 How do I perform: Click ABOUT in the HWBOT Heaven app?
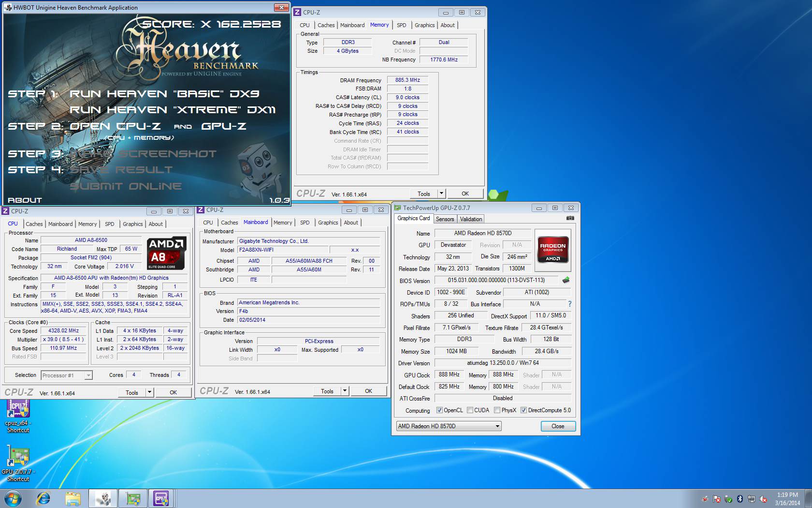pyautogui.click(x=25, y=200)
